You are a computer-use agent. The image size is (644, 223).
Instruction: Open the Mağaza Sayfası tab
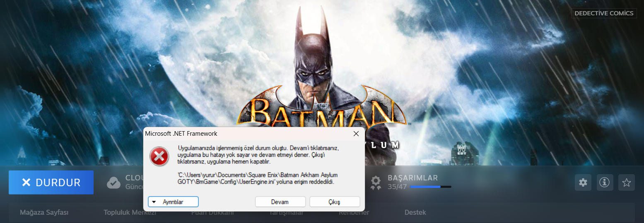(x=44, y=213)
